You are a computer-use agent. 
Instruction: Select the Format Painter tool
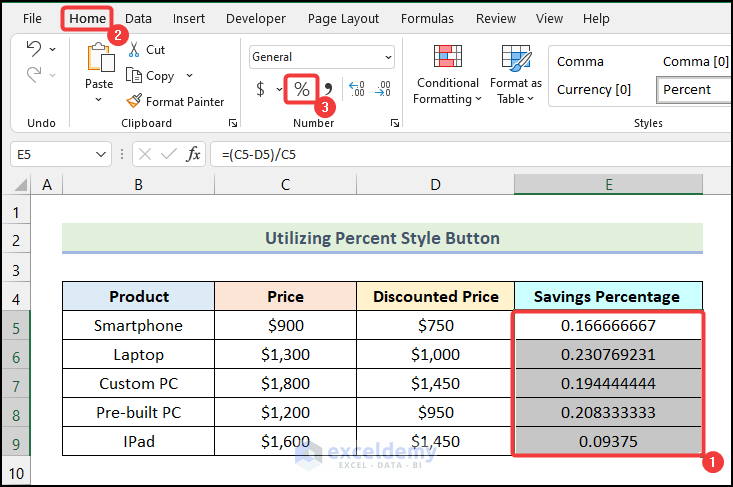(x=175, y=101)
